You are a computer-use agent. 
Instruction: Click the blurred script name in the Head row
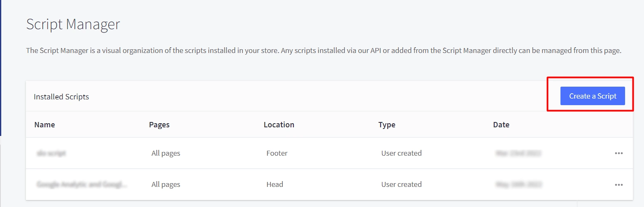[x=81, y=184]
